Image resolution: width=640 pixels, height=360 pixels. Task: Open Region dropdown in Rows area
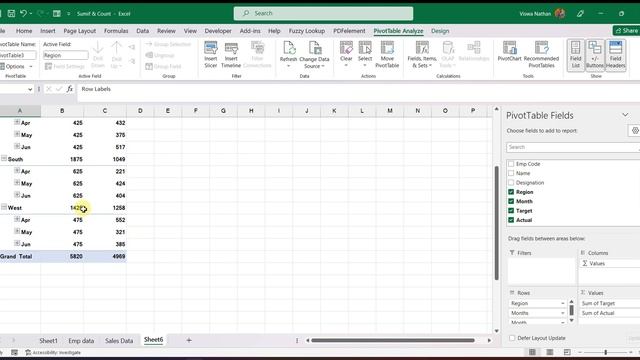[x=562, y=303]
